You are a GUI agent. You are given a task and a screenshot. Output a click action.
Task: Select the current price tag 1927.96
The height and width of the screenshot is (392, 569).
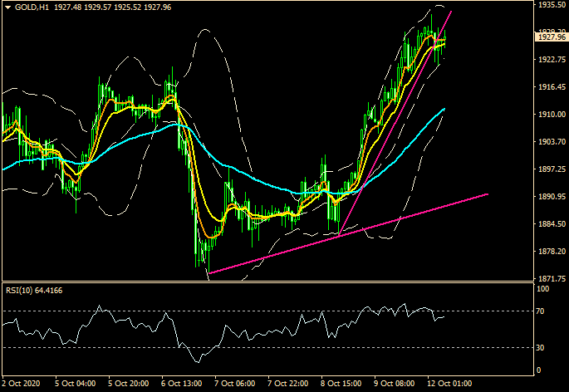click(551, 37)
